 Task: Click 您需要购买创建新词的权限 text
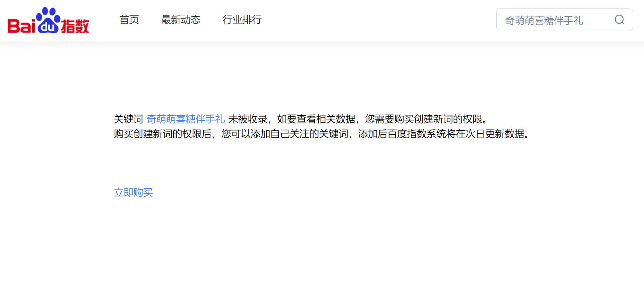424,119
